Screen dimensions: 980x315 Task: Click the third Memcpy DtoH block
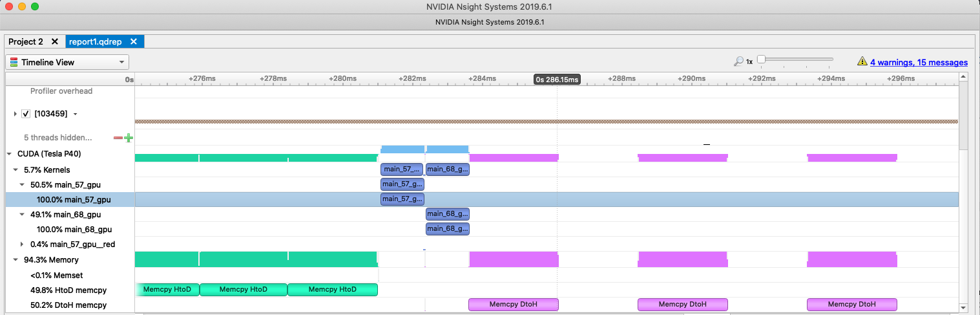tap(852, 305)
